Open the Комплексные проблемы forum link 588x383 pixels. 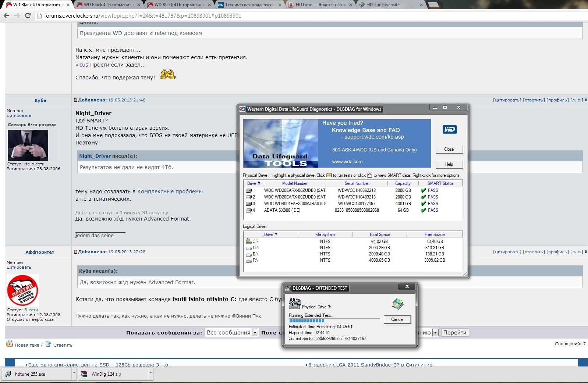click(170, 191)
